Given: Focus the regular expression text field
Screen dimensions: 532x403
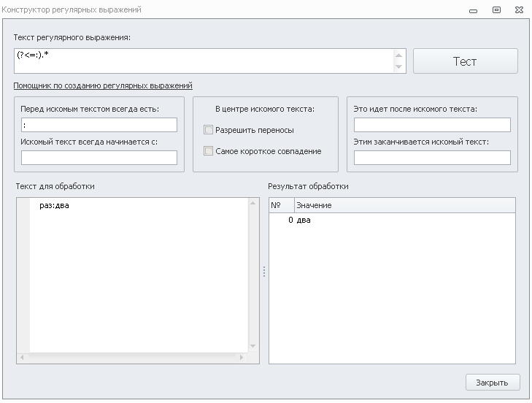Looking at the screenshot, I should [204, 61].
